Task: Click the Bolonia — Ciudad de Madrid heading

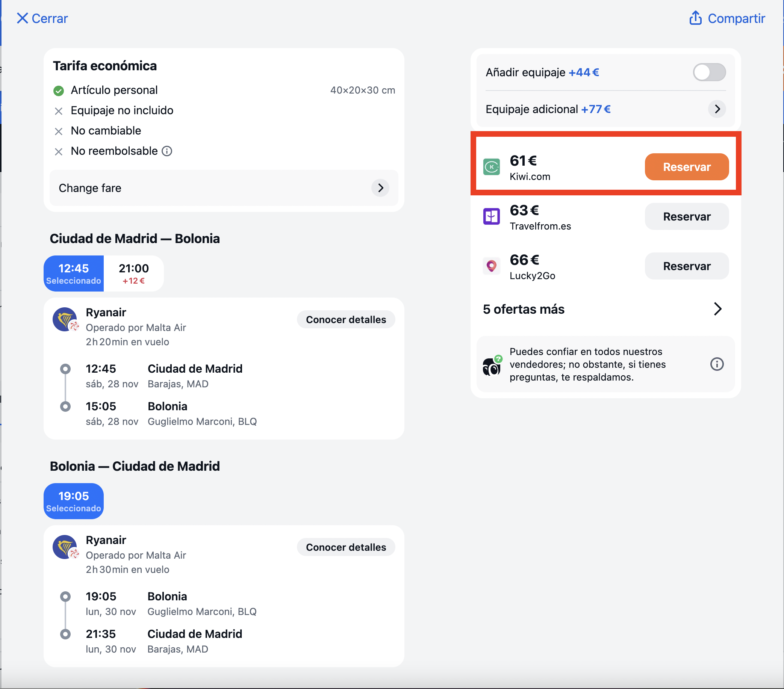Action: coord(135,466)
